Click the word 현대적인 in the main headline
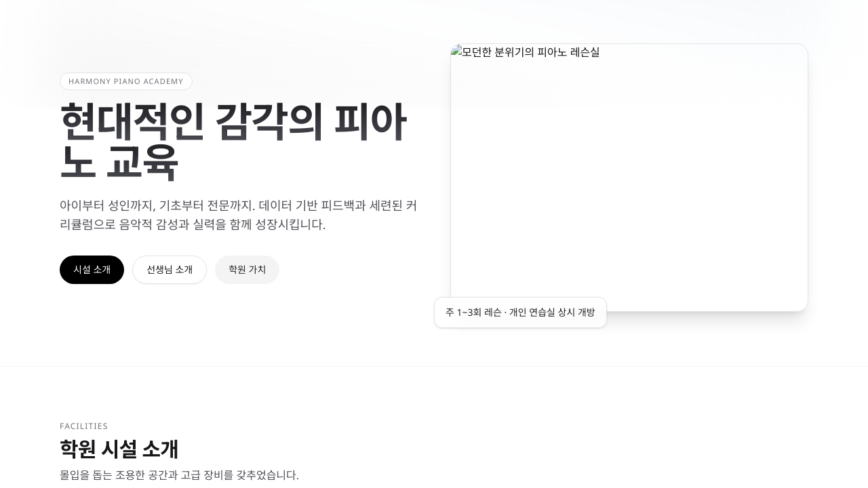 point(132,123)
